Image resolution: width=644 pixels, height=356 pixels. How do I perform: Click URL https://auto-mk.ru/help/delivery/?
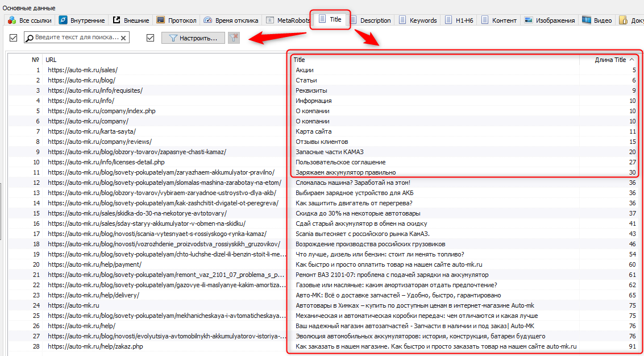pos(94,295)
